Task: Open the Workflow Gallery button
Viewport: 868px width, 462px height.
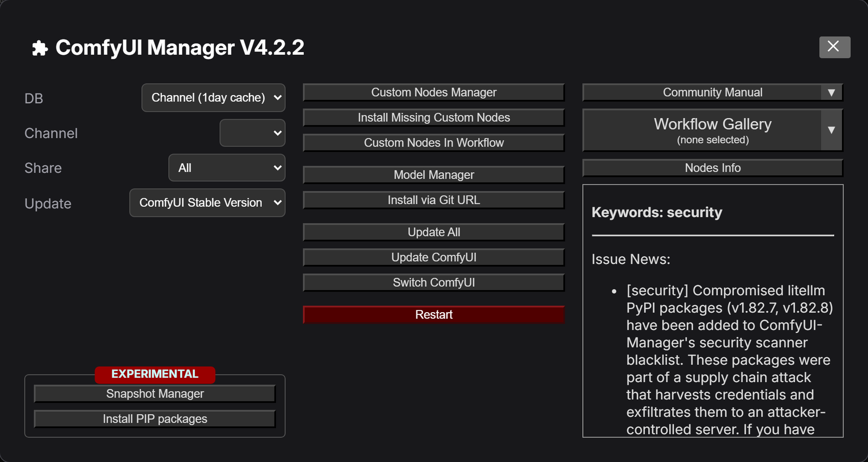Action: [x=702, y=130]
